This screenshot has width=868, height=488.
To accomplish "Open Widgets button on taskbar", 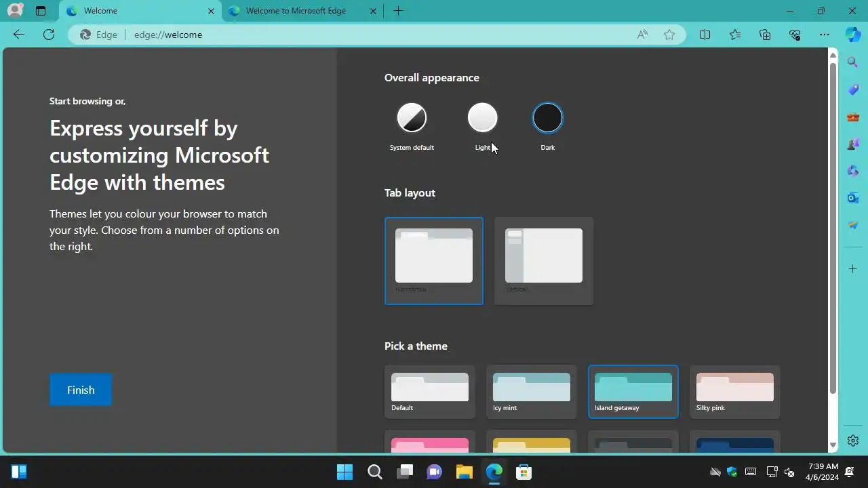I will coord(19,472).
